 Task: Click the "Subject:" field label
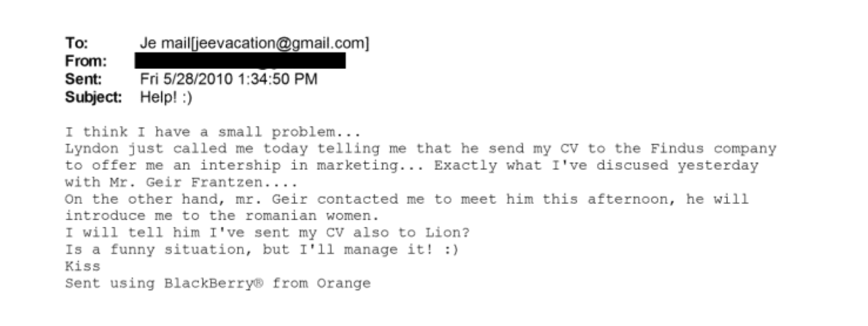[93, 97]
